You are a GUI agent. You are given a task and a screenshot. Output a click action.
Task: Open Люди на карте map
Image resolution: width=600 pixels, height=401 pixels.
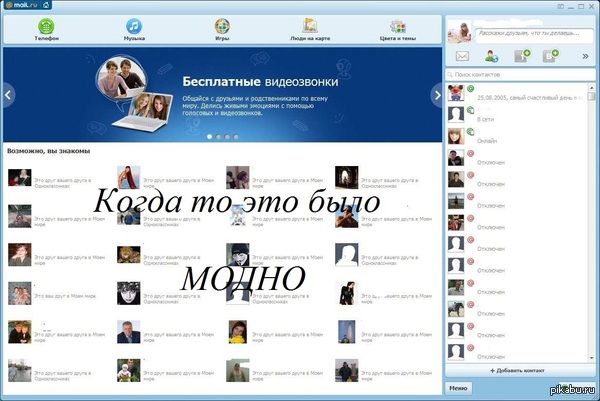(x=311, y=28)
